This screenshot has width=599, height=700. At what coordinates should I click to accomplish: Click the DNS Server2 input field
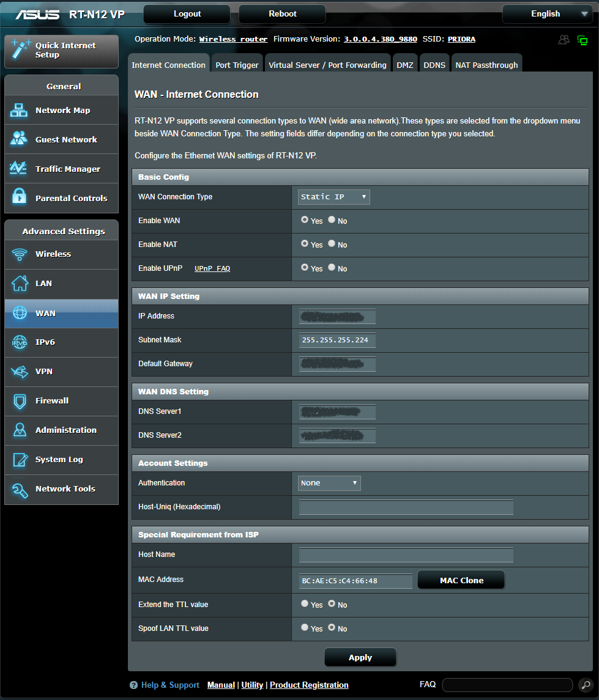pyautogui.click(x=337, y=435)
